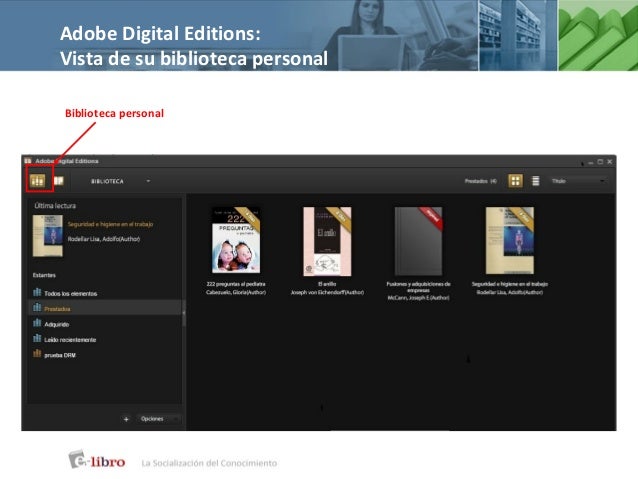
Task: Select 'Leído recientemente' shelf
Action: click(105, 339)
